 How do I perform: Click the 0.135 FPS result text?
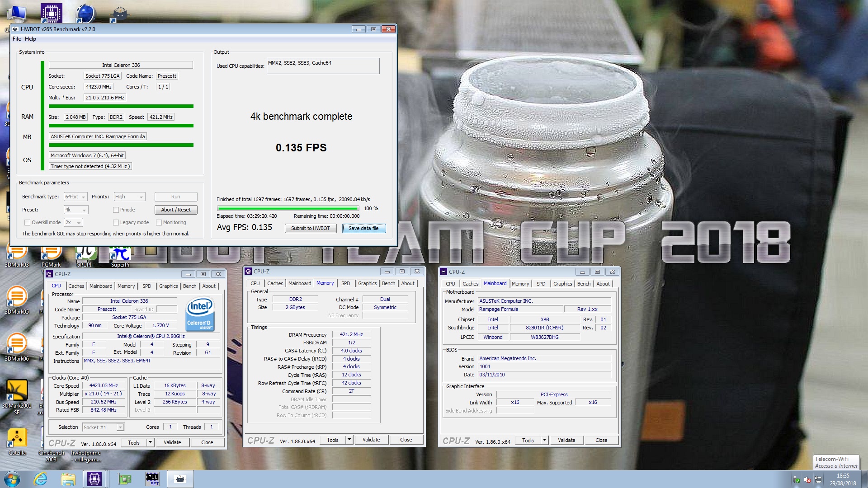click(301, 148)
